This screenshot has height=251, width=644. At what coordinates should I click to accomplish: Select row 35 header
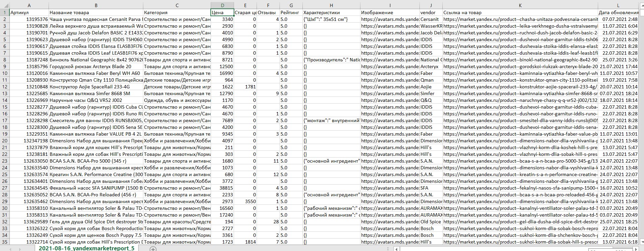point(5,242)
